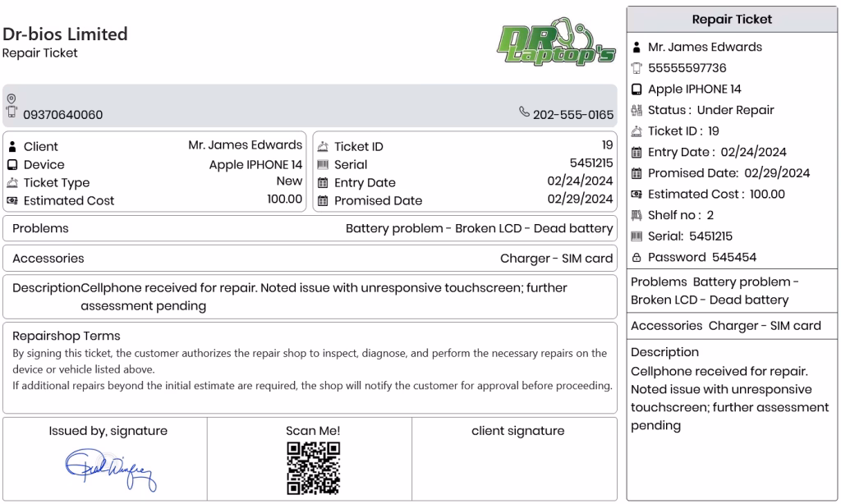
Task: Click the Promised Date value 02/29/2024 in main ticket
Action: pos(580,199)
